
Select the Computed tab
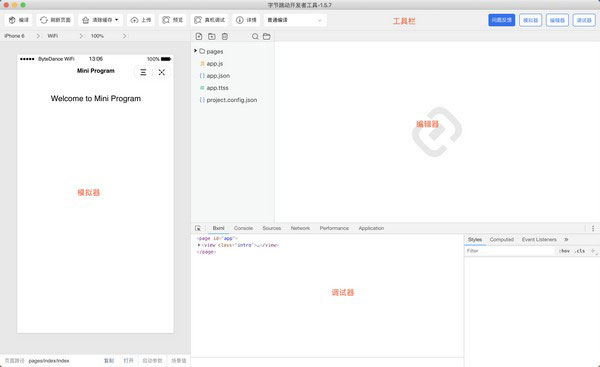click(x=502, y=240)
